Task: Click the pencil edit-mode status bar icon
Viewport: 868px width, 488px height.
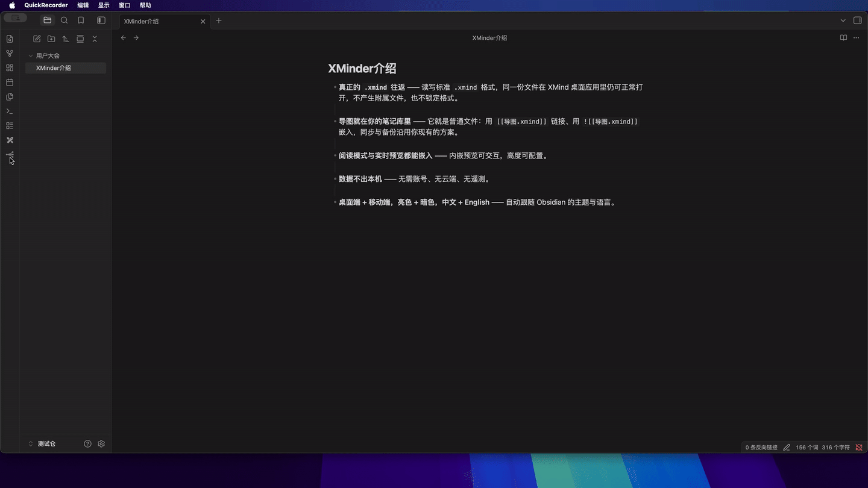Action: coord(787,448)
